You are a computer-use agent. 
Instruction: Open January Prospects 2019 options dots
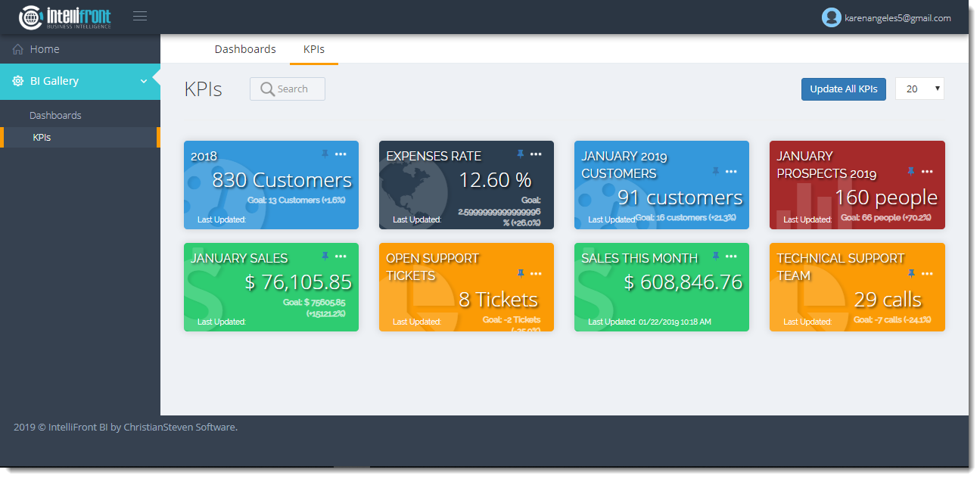pyautogui.click(x=926, y=172)
